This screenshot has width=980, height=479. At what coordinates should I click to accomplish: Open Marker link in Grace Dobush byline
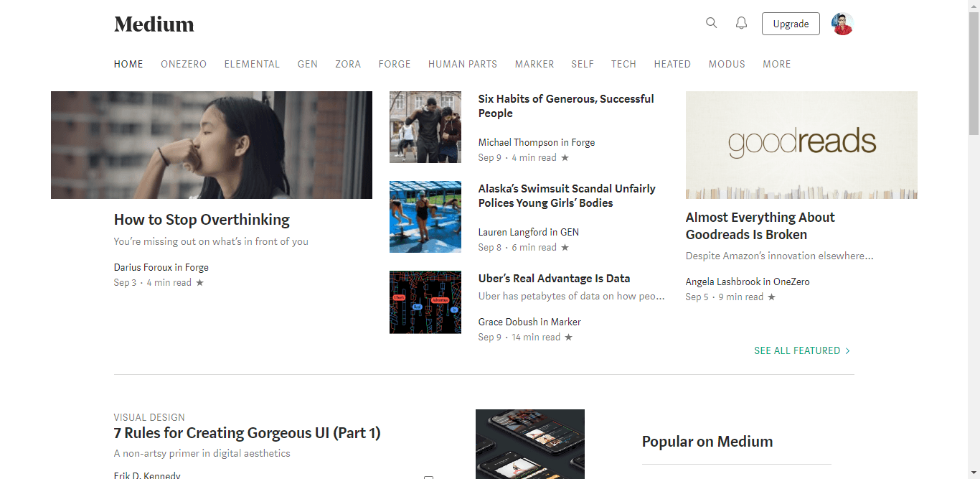click(566, 322)
